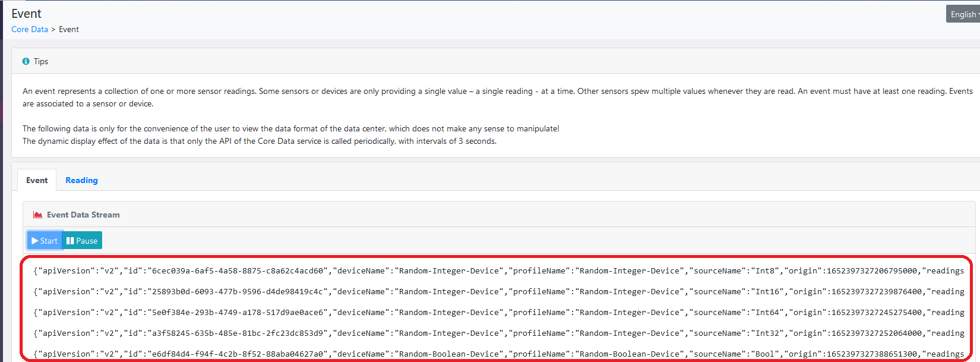
Task: Pause the event data stream
Action: (x=82, y=241)
